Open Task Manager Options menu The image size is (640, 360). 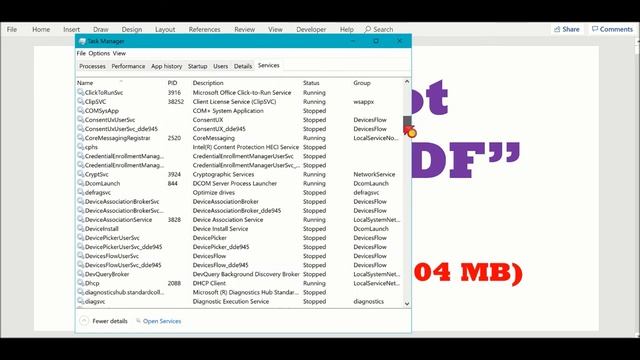(99, 53)
